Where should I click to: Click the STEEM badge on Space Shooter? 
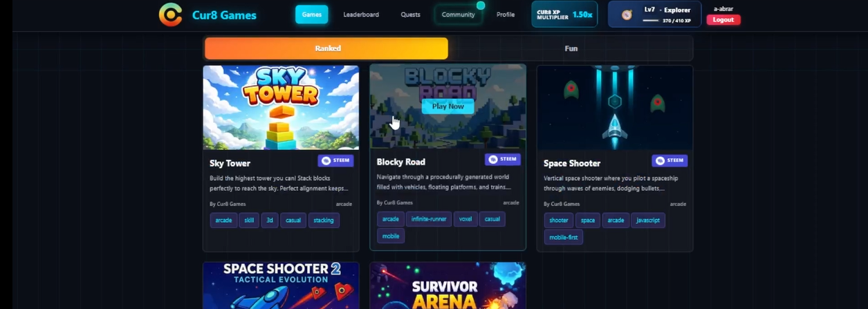(x=670, y=160)
